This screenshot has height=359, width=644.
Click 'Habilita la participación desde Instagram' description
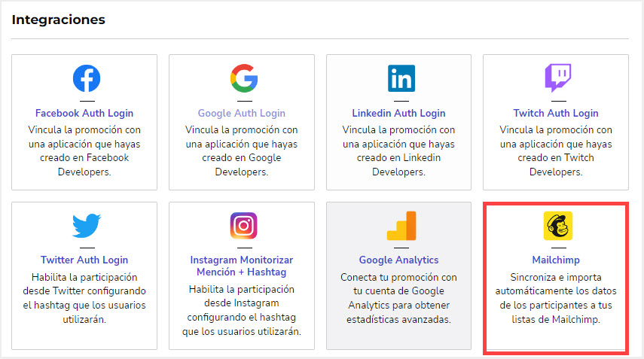pos(242,311)
